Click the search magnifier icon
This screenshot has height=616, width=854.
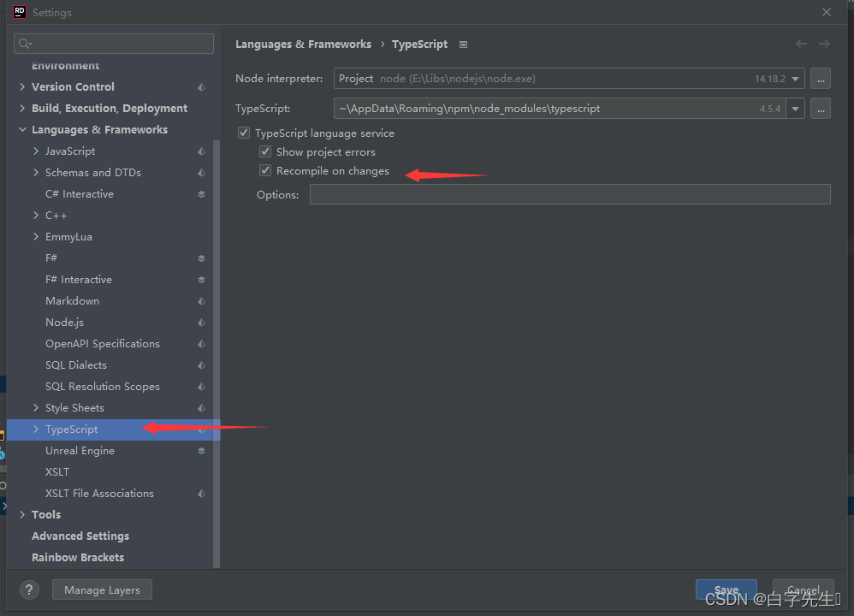coord(25,44)
